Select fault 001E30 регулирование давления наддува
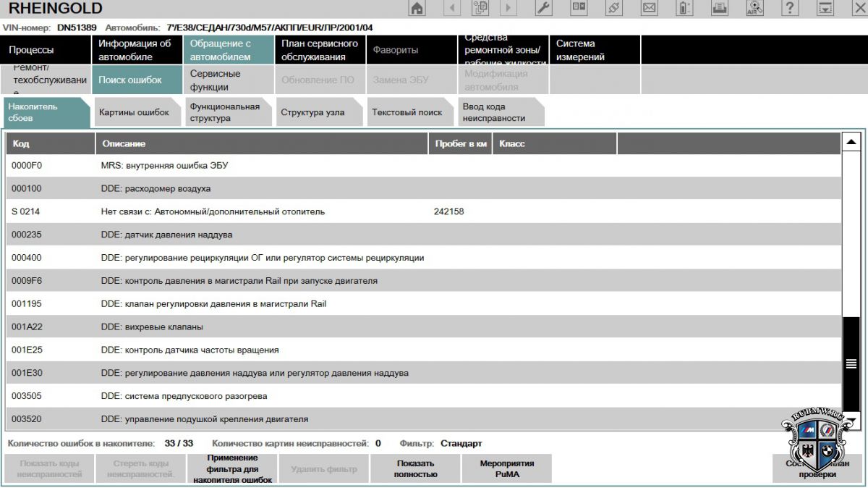The height and width of the screenshot is (488, 868). [x=424, y=374]
